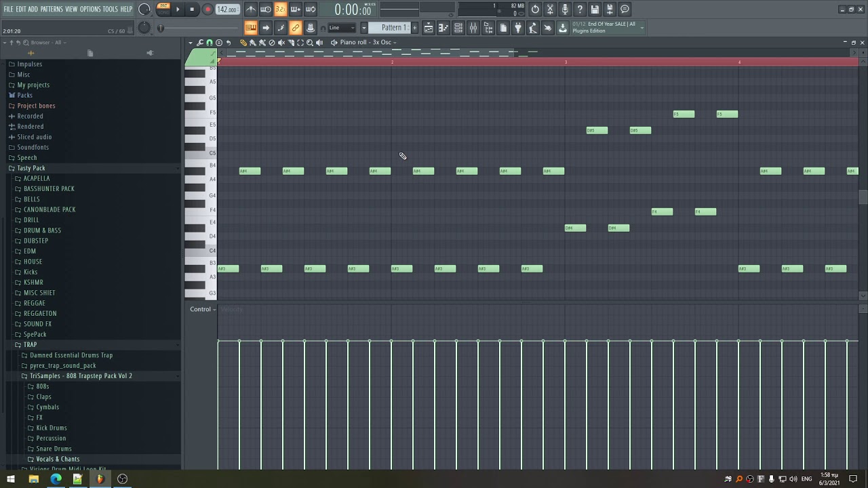Open the FILE menu
Screen dimensions: 868x488
point(8,9)
